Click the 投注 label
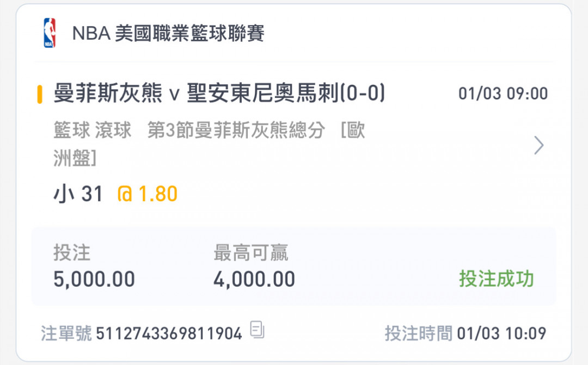This screenshot has width=588, height=365. tap(72, 252)
